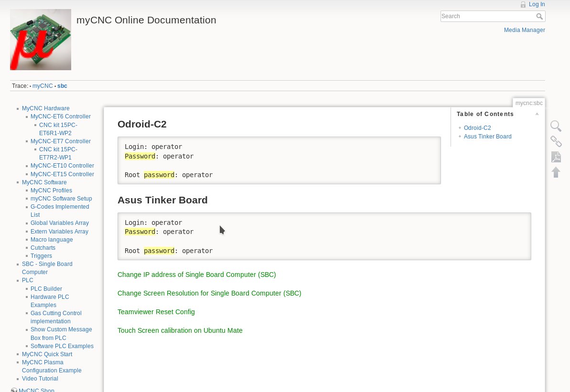Image resolution: width=570 pixels, height=392 pixels.
Task: Collapse the Table of Contents toggle arrow
Action: point(537,114)
